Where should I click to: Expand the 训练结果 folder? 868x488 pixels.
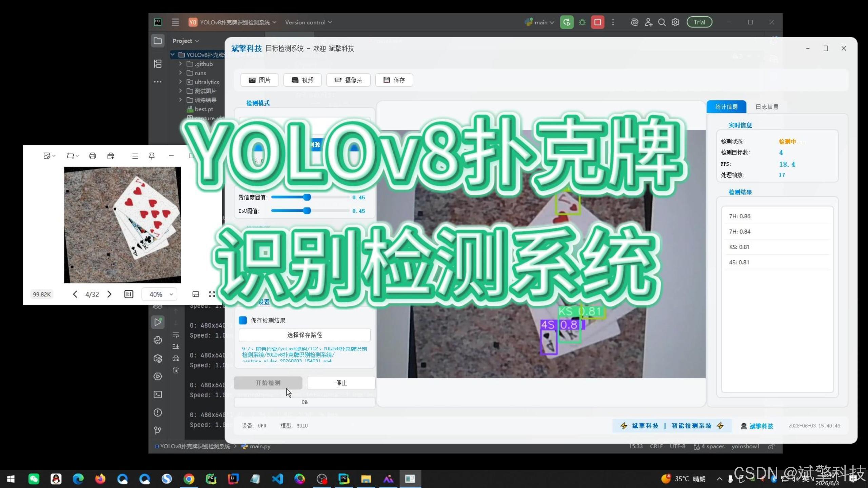pyautogui.click(x=180, y=100)
